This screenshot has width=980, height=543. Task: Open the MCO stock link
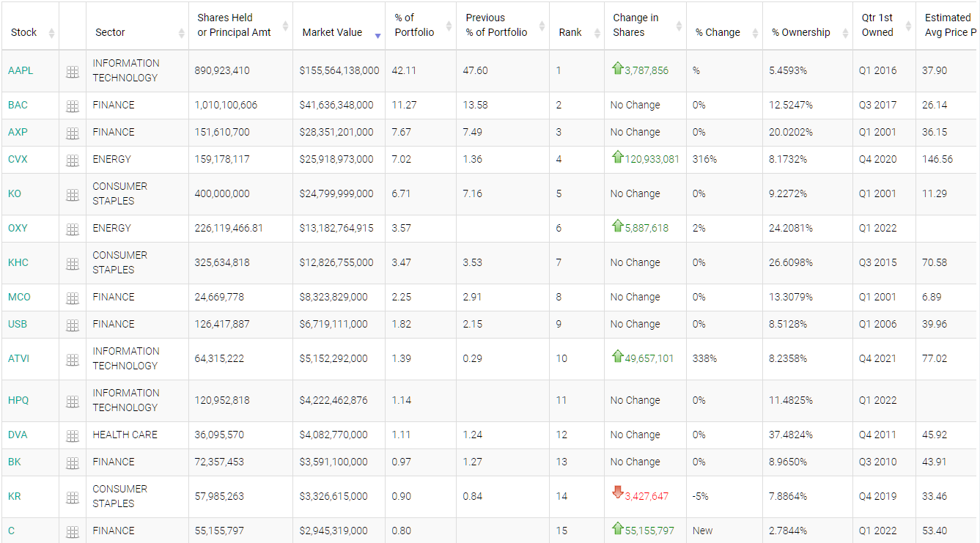19,297
